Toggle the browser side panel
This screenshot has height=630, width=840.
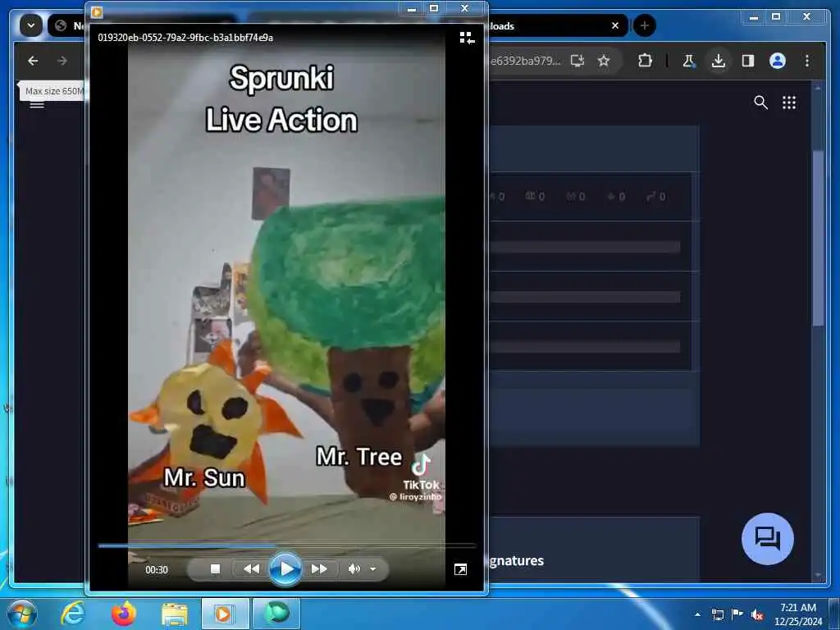click(x=748, y=61)
